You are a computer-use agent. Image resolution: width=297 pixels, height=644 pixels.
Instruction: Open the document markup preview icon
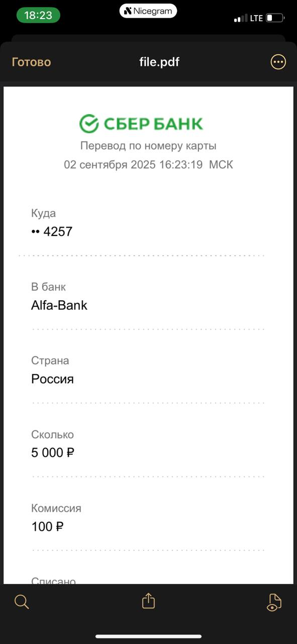[274, 602]
